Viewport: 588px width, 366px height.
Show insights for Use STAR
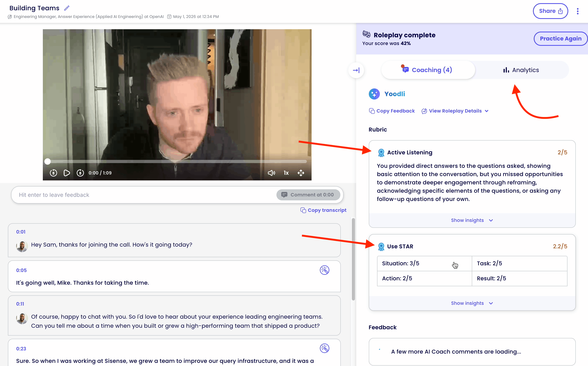pos(472,303)
